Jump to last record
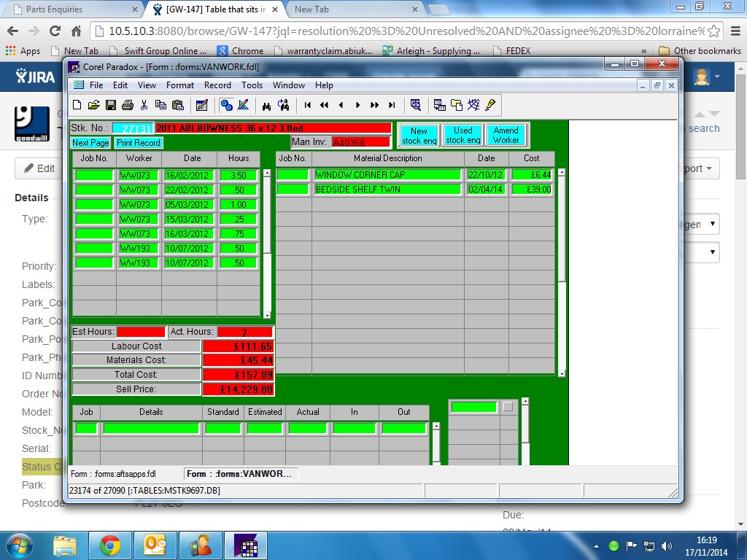This screenshot has height=560, width=747. 392,105
